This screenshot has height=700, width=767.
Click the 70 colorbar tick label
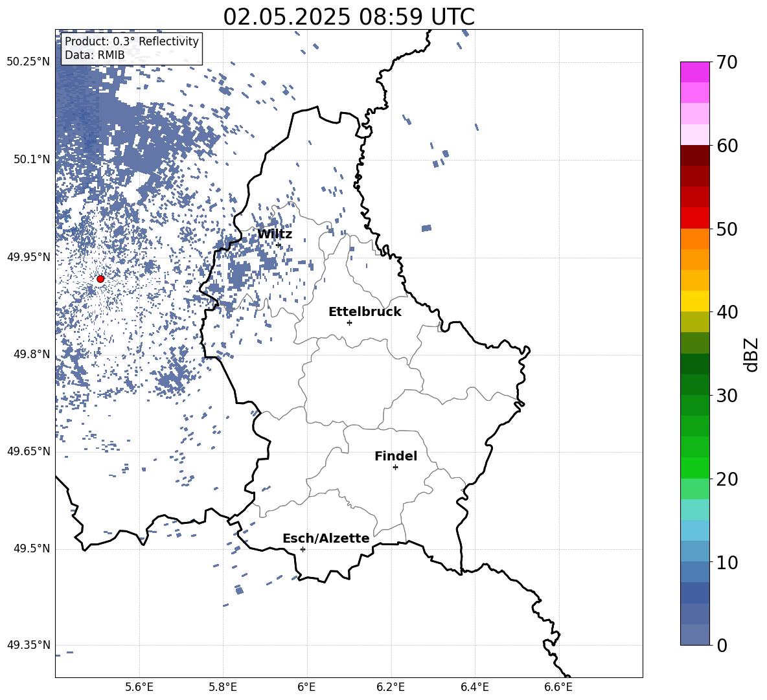(x=727, y=62)
